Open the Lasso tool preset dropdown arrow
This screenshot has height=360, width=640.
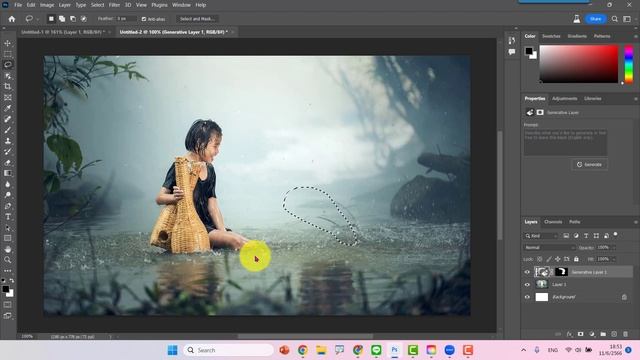pos(38,19)
